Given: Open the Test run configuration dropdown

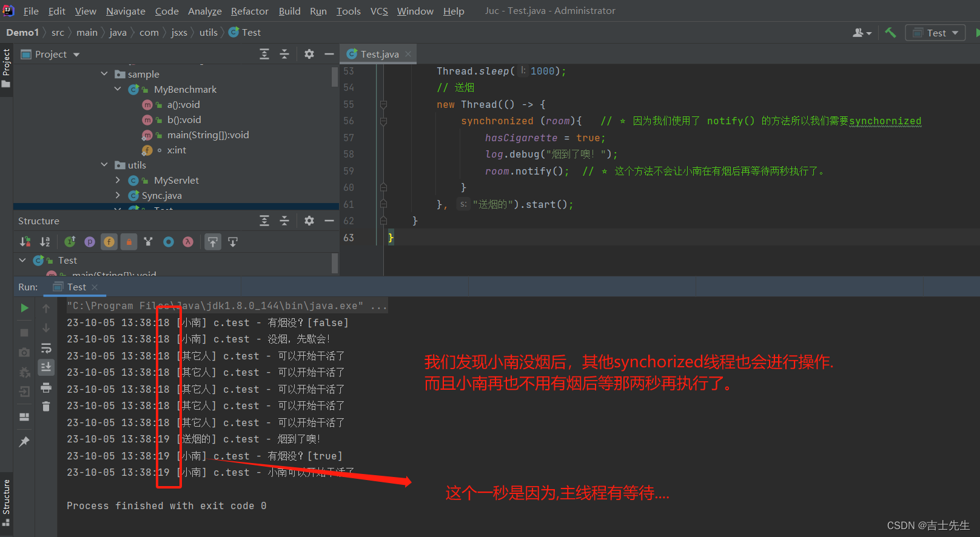Looking at the screenshot, I should click(x=936, y=33).
